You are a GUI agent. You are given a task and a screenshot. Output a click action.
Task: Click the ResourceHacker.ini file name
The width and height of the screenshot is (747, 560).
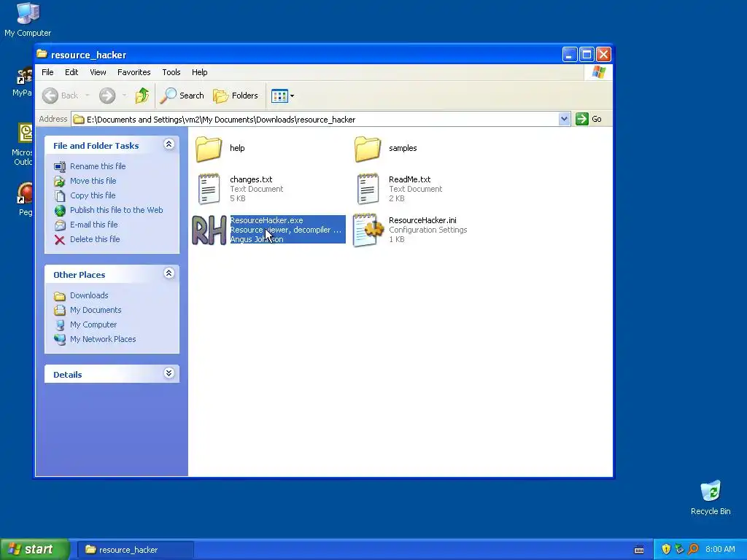pos(422,220)
